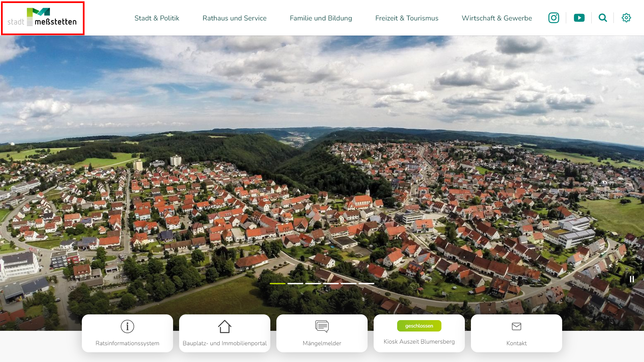Pause the hero image slideshow
This screenshot has width=644, height=362.
click(632, 279)
